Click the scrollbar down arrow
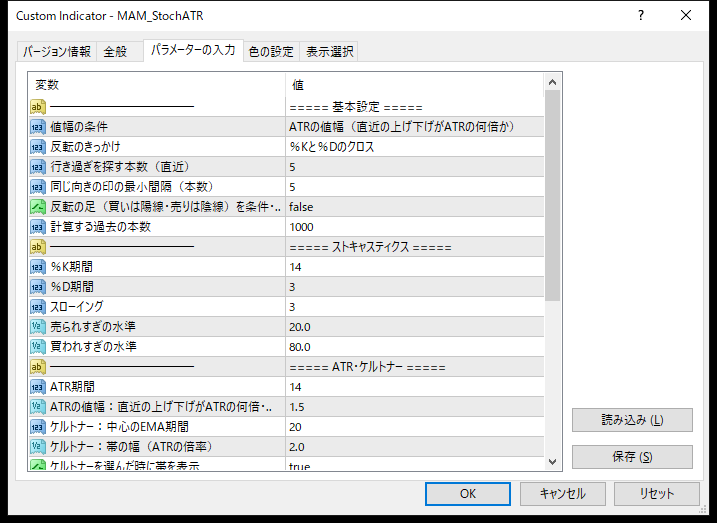The height and width of the screenshot is (523, 717). pos(552,462)
